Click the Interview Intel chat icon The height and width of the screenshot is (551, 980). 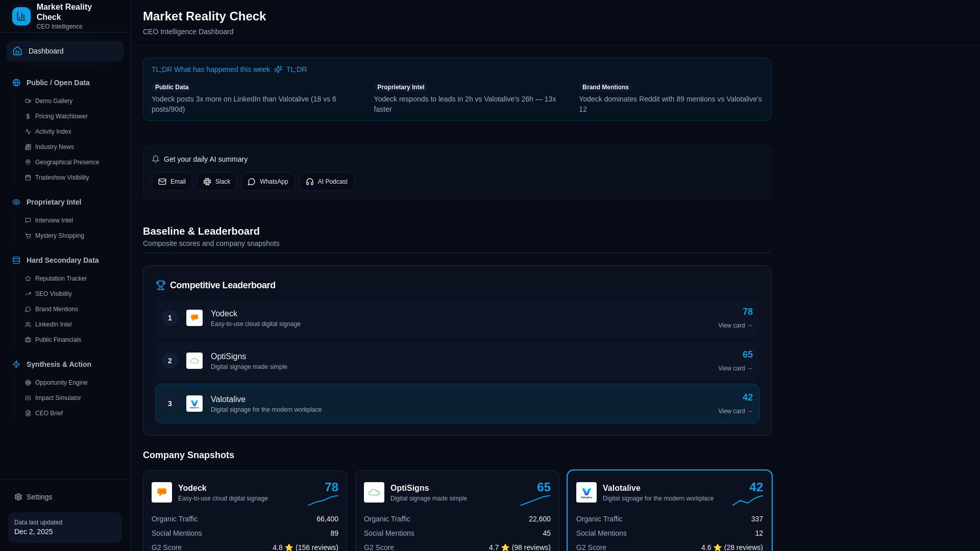pos(28,220)
